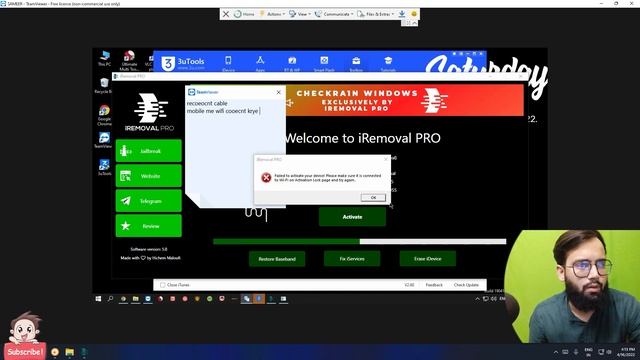Open the Toolbox tab in 3uTools
The image size is (640, 360).
pyautogui.click(x=356, y=63)
